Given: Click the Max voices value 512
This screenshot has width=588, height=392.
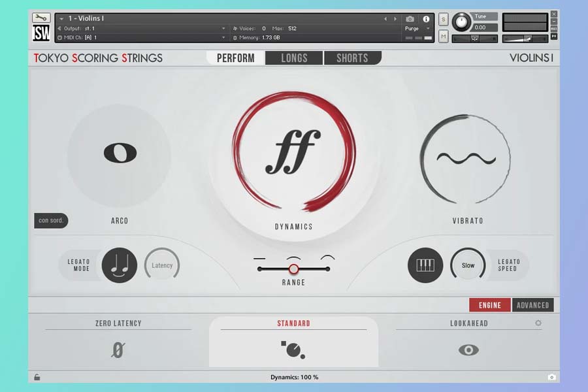Looking at the screenshot, I should [293, 29].
